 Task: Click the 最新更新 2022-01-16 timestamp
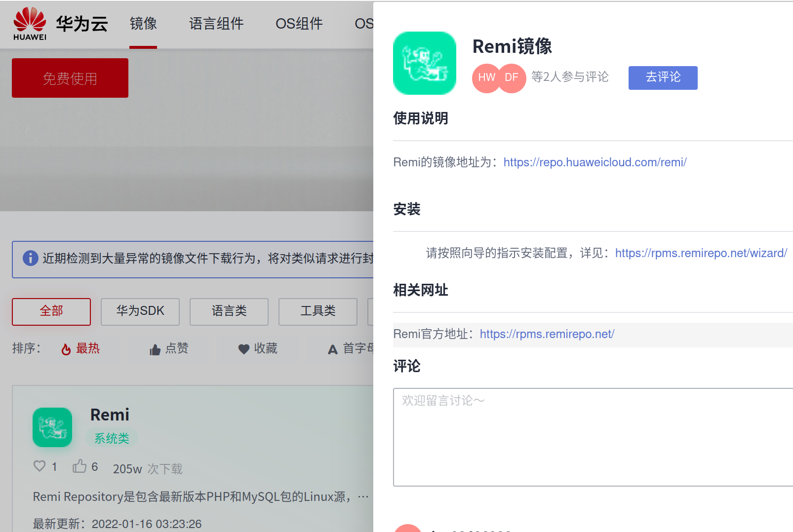[117, 524]
